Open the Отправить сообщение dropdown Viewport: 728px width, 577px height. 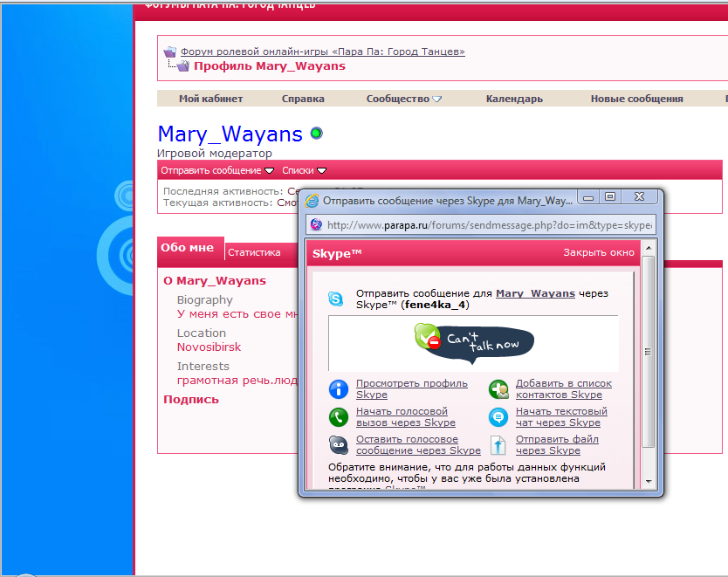pyautogui.click(x=217, y=170)
